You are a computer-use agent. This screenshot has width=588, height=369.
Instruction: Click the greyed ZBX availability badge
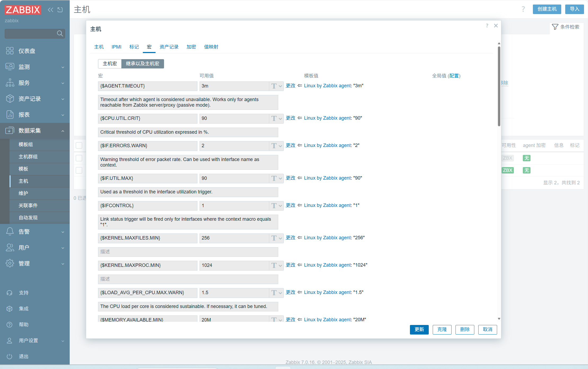click(507, 158)
